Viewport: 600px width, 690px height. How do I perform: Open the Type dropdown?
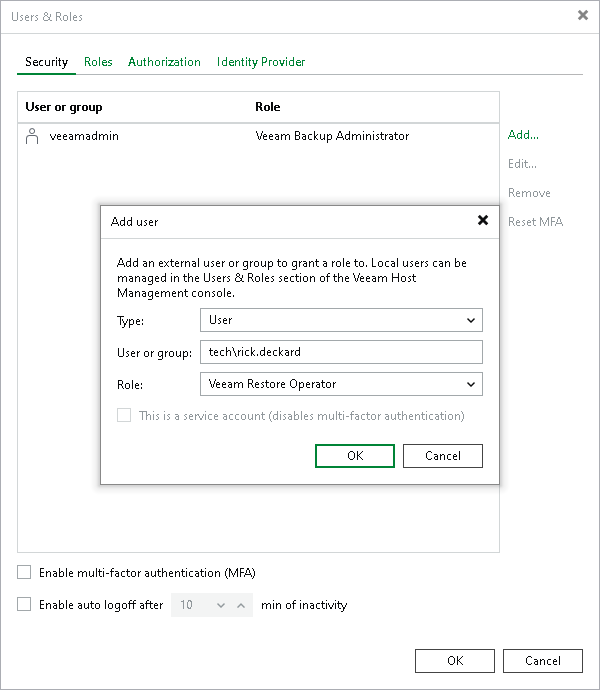pos(341,320)
